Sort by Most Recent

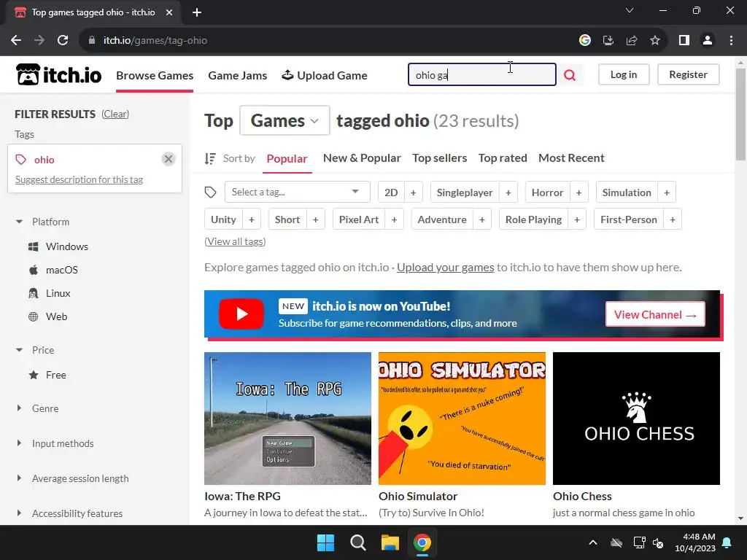[571, 158]
